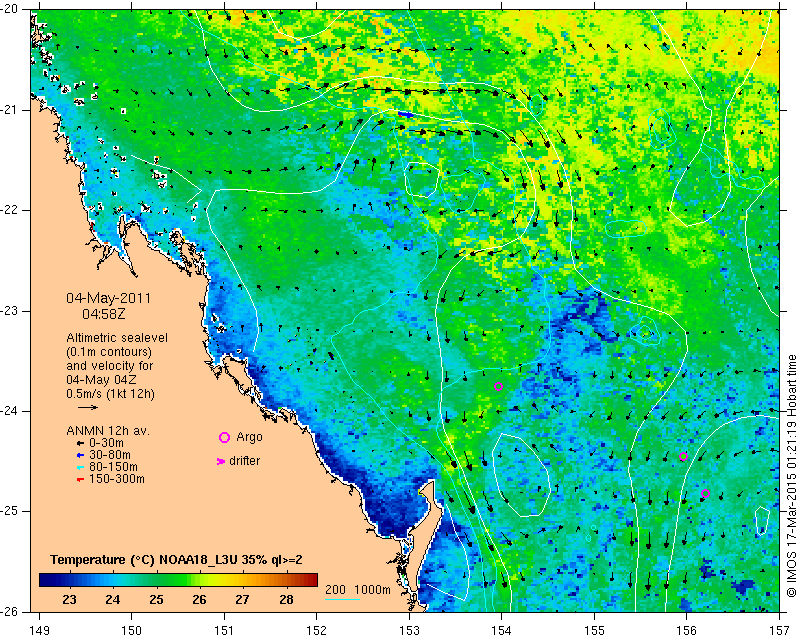Click the 157 longitude axis label
Screen dimensions: 800x640
[779, 631]
